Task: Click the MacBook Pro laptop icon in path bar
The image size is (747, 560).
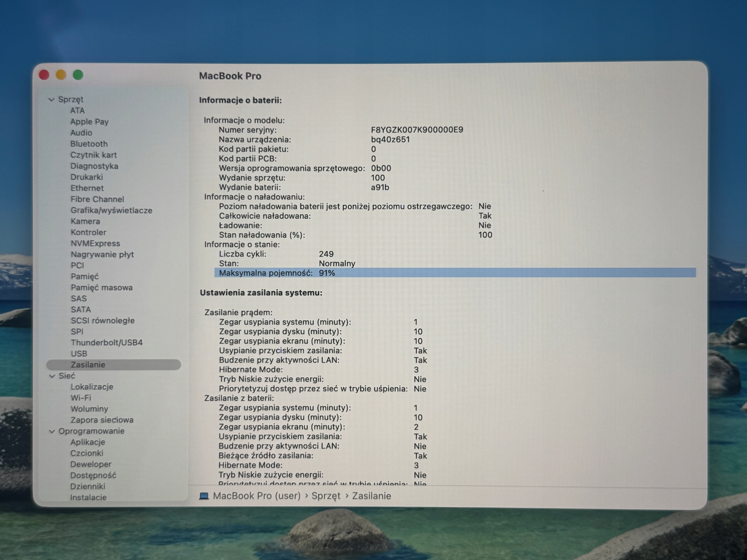Action: click(x=204, y=496)
